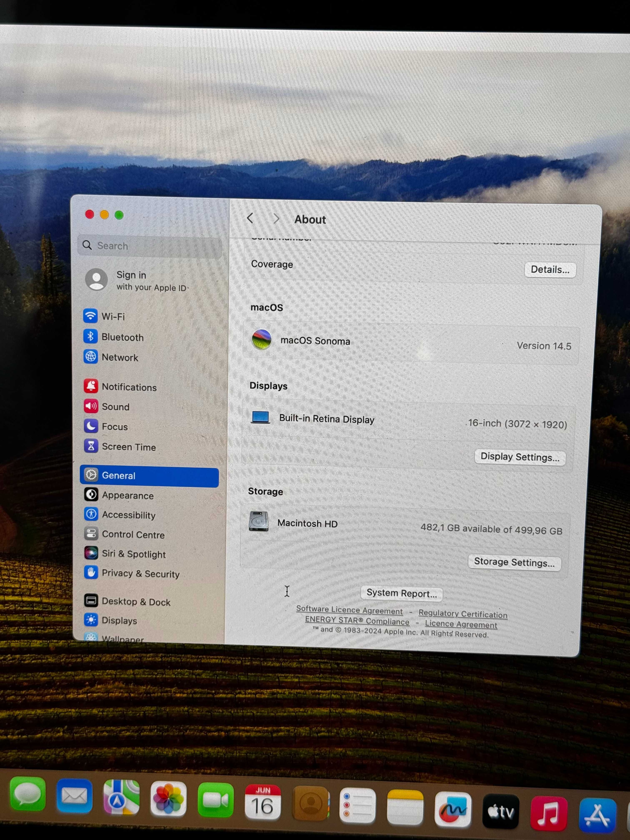Image resolution: width=630 pixels, height=840 pixels.
Task: Open Photos from the Dock
Action: pos(168,799)
